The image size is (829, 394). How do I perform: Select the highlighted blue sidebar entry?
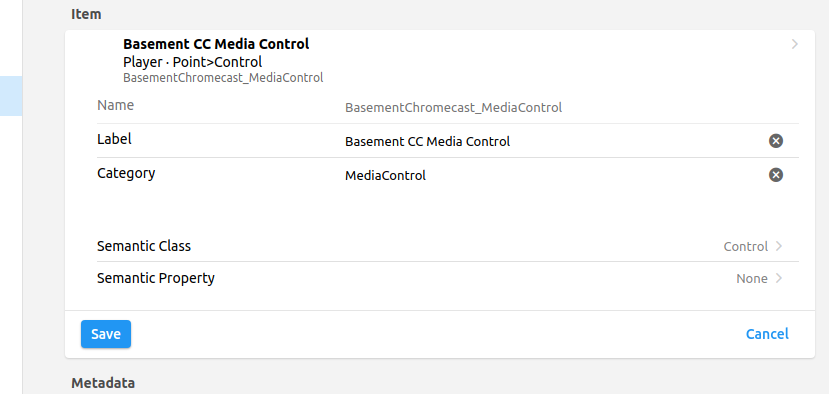click(x=11, y=96)
